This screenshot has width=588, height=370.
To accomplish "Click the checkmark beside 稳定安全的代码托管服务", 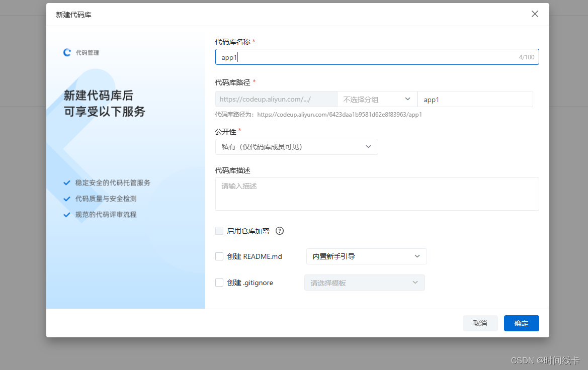I will pos(67,182).
